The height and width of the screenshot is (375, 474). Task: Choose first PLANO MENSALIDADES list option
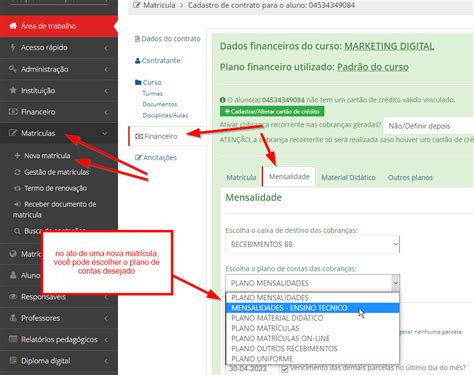tap(312, 297)
